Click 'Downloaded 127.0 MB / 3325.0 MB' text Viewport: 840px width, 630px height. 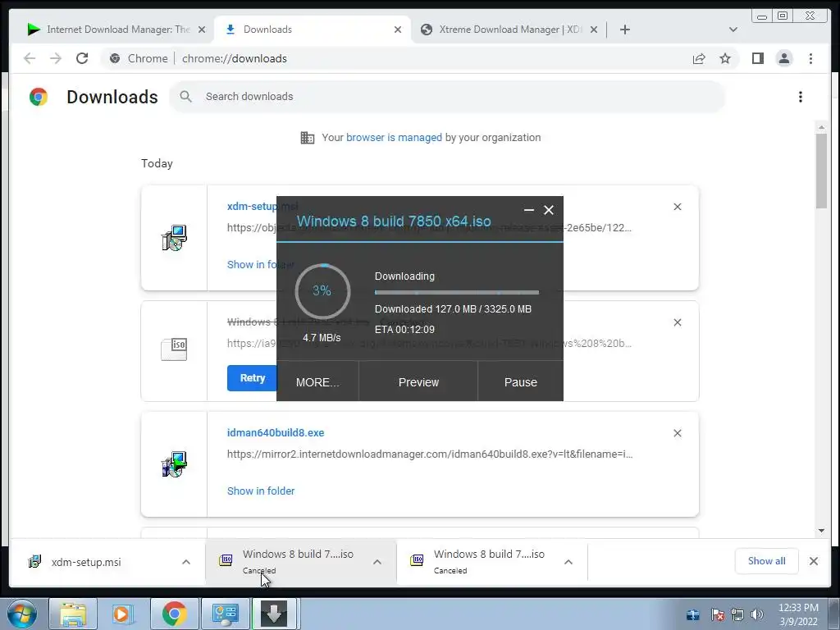pyautogui.click(x=453, y=309)
